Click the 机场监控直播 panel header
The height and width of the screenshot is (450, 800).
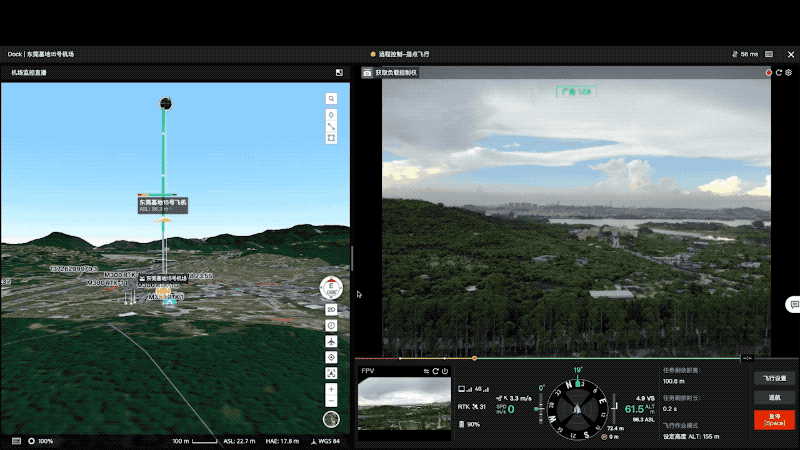click(29, 72)
